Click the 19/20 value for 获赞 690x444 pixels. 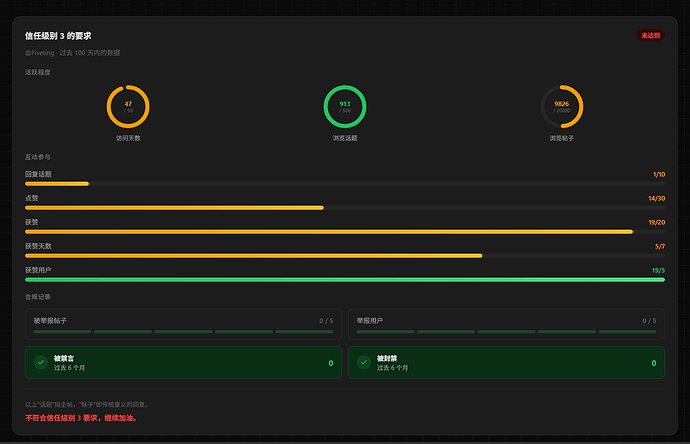click(657, 223)
